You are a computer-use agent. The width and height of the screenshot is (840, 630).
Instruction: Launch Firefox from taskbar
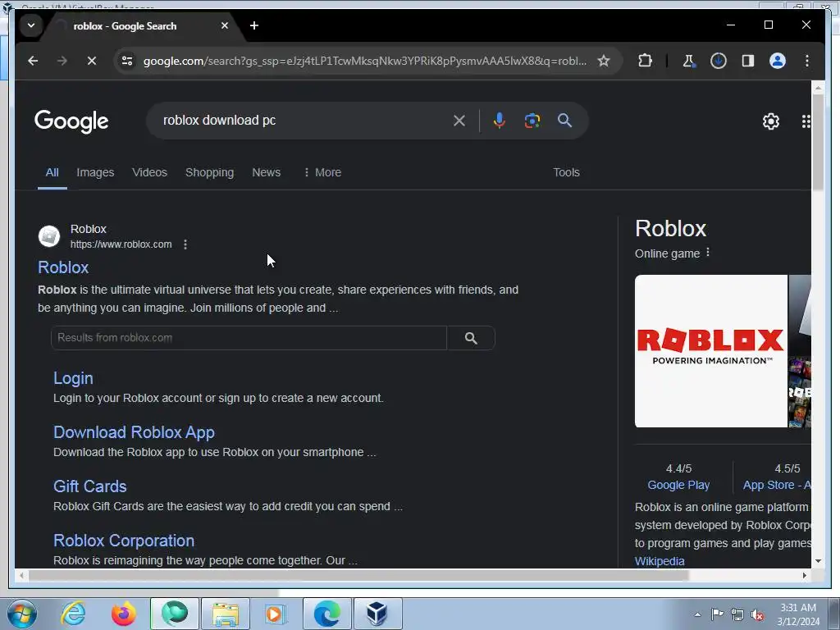tap(123, 614)
